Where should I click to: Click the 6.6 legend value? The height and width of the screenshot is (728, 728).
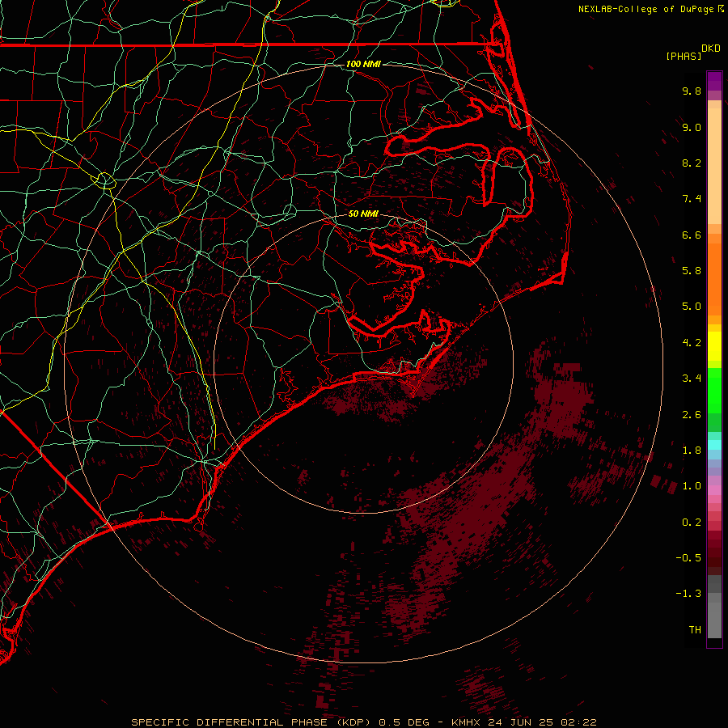tap(692, 235)
